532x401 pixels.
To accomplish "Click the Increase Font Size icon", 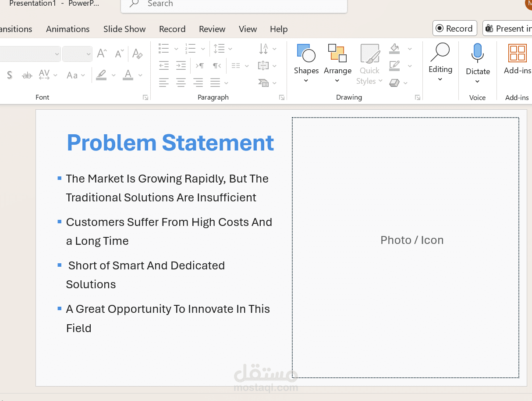I will pyautogui.click(x=102, y=54).
